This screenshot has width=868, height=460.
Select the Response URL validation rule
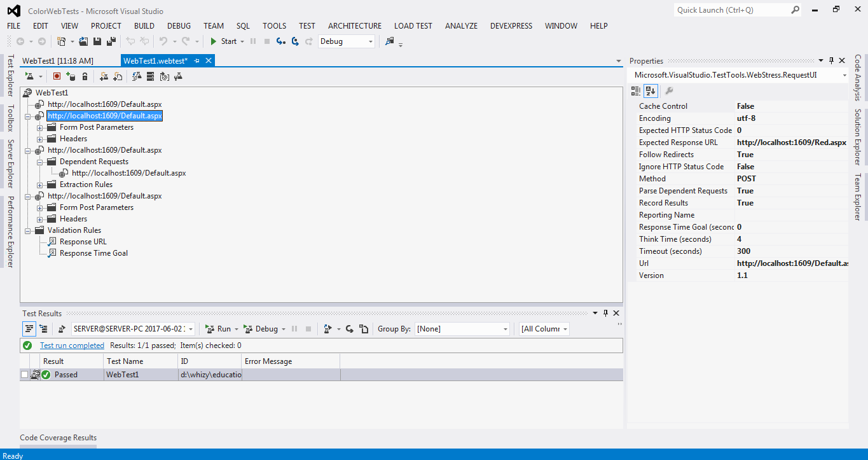(83, 242)
